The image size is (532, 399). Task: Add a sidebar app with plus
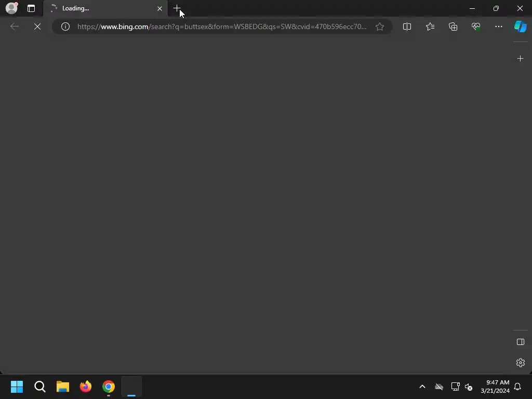(x=520, y=59)
